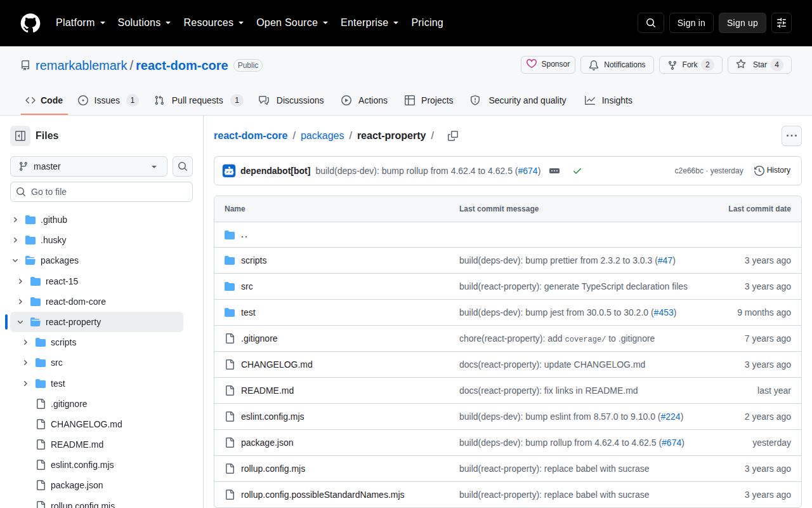812x508 pixels.
Task: Switch to Actions tab
Action: [364, 100]
